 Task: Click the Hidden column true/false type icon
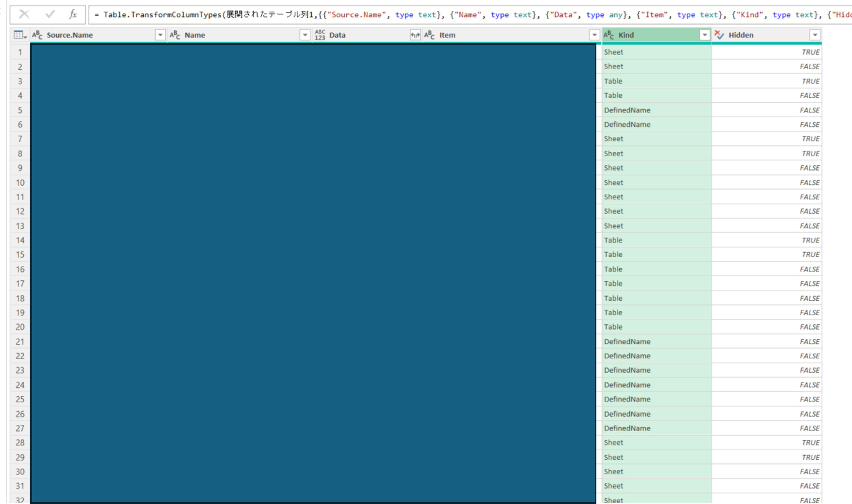[x=719, y=35]
